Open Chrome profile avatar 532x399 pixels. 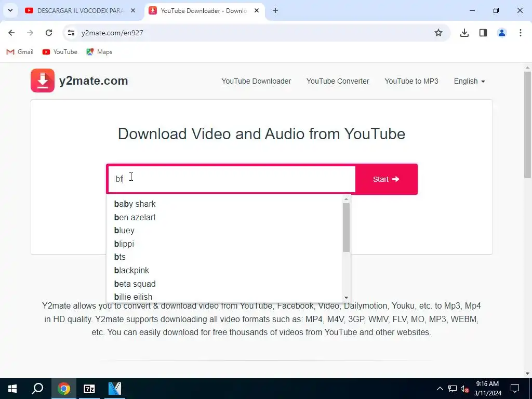click(502, 33)
